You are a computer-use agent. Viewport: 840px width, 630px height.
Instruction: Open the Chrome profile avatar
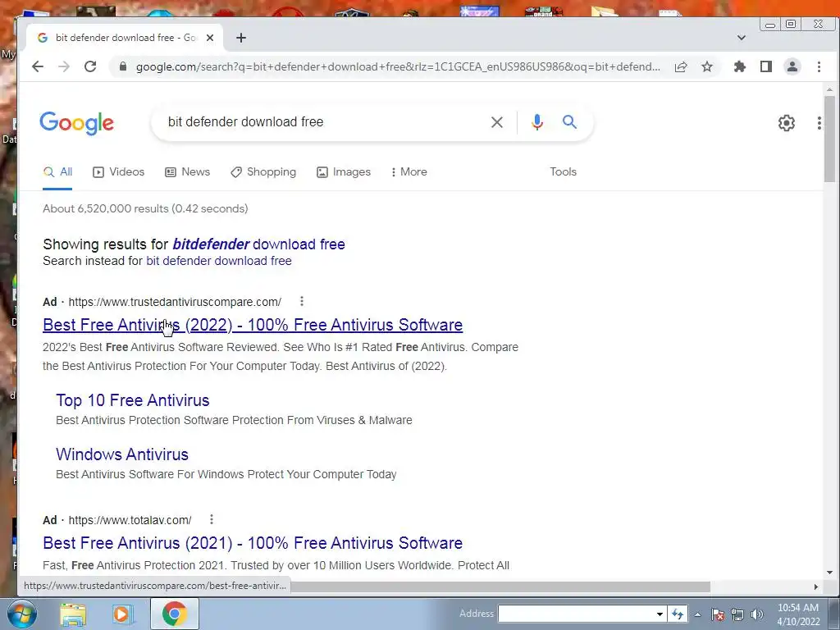pos(792,66)
